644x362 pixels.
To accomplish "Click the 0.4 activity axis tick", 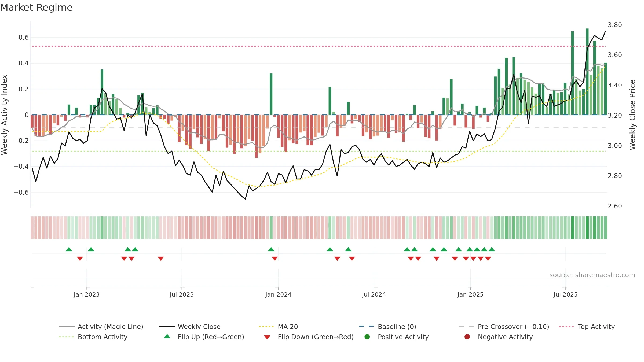I will [x=24, y=63].
